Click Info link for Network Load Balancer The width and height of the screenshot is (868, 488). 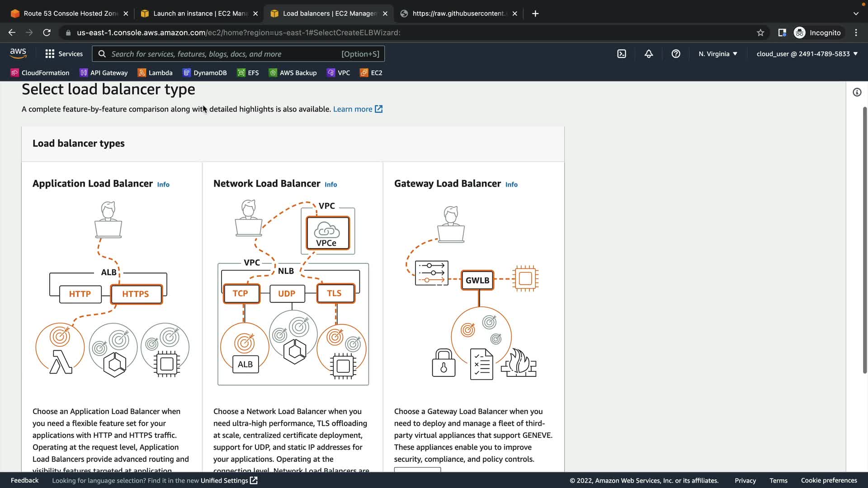click(x=330, y=184)
